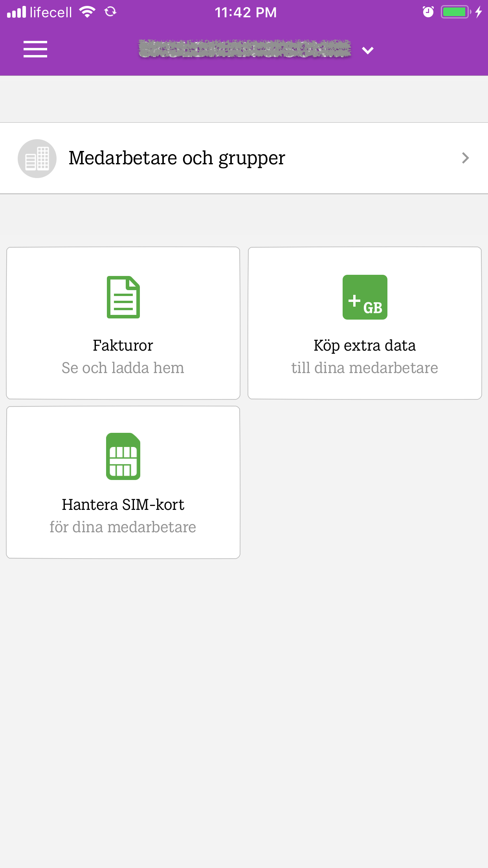Screen dimensions: 488x868
Task: Open the Hantera SIM-kort tile
Action: coord(123,482)
